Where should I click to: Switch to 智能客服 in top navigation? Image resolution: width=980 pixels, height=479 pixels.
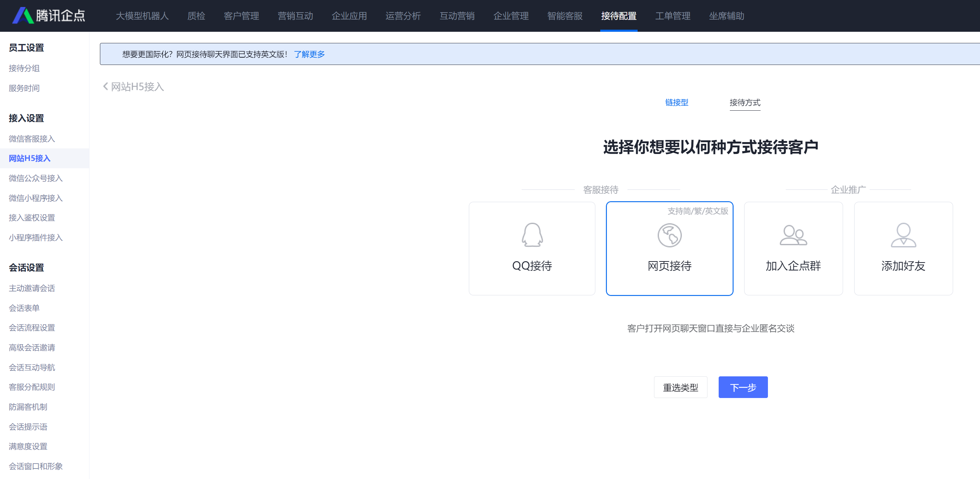point(565,16)
